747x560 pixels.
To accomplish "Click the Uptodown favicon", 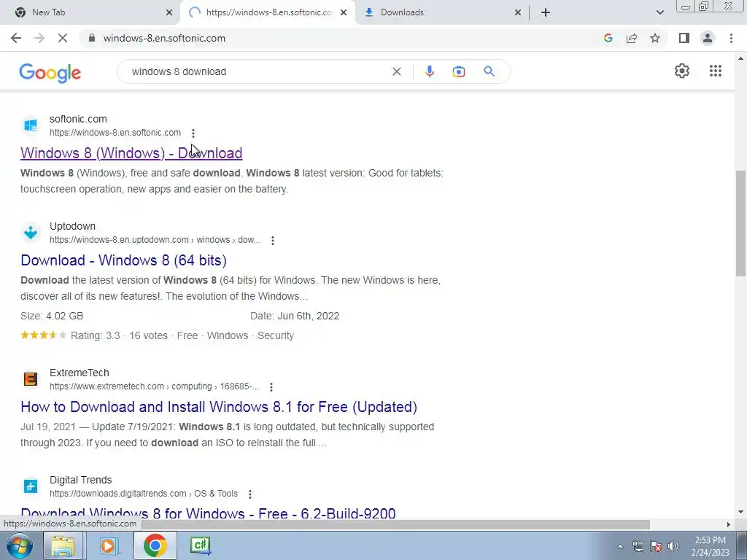I will [31, 233].
